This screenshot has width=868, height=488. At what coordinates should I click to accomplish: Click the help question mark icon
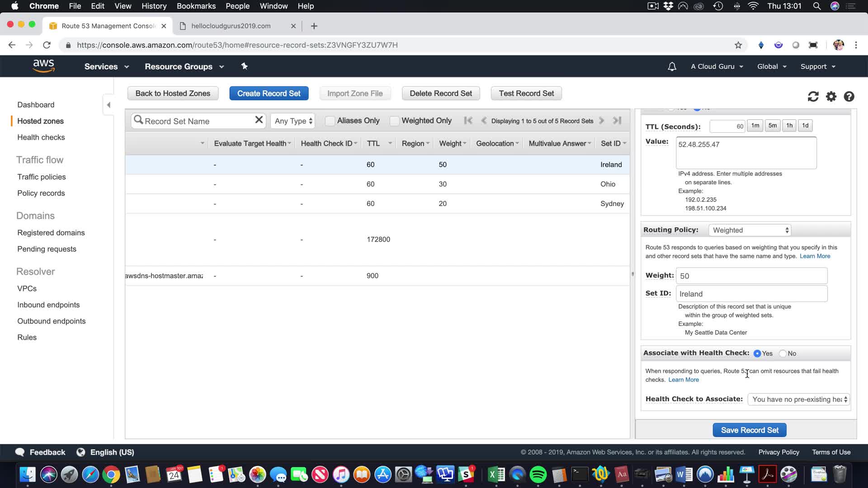(x=849, y=96)
